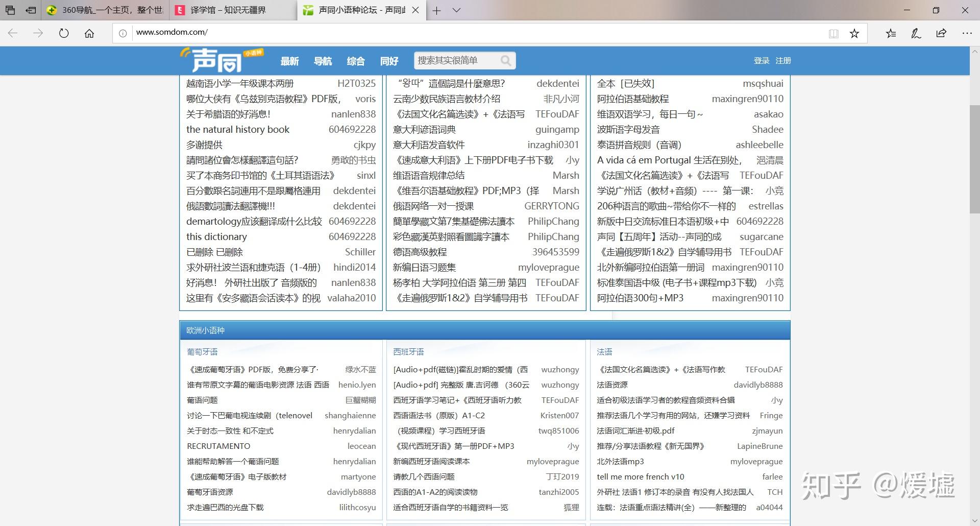This screenshot has height=526, width=980.
Task: Open post 波斯语字母发音
Action: tap(628, 129)
